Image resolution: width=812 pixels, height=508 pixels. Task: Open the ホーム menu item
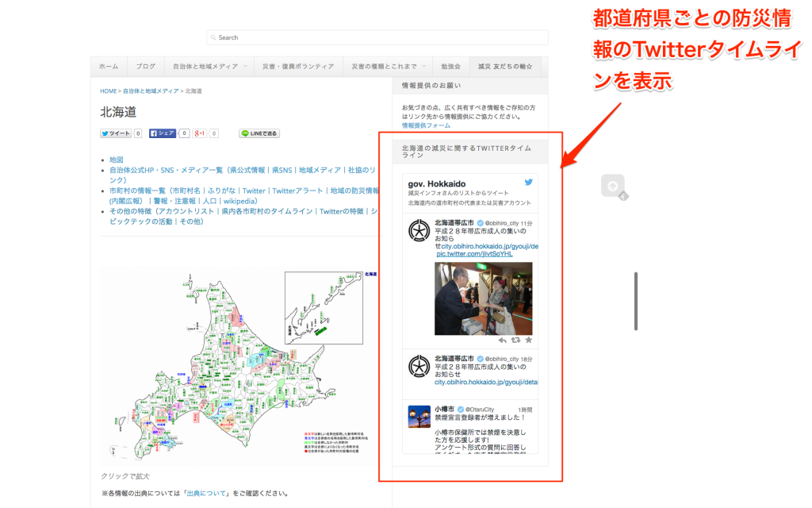(x=109, y=67)
